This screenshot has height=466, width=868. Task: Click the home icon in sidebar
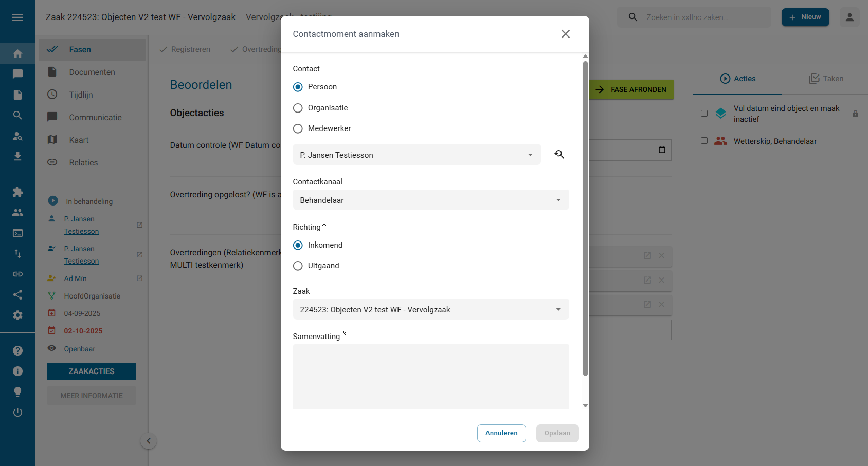(x=17, y=53)
